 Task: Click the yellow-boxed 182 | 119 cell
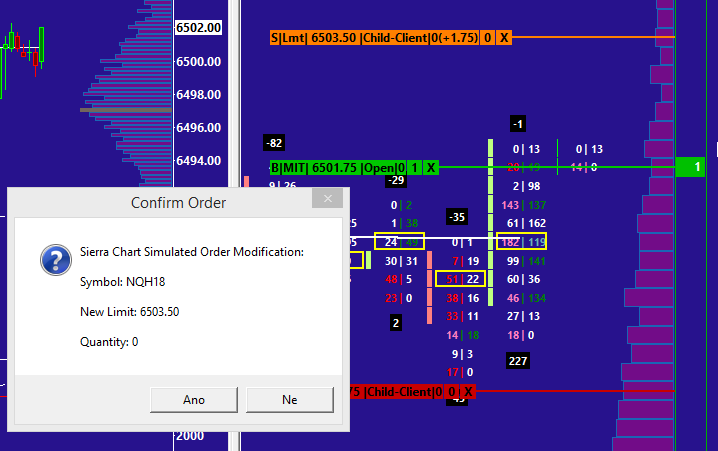click(522, 241)
